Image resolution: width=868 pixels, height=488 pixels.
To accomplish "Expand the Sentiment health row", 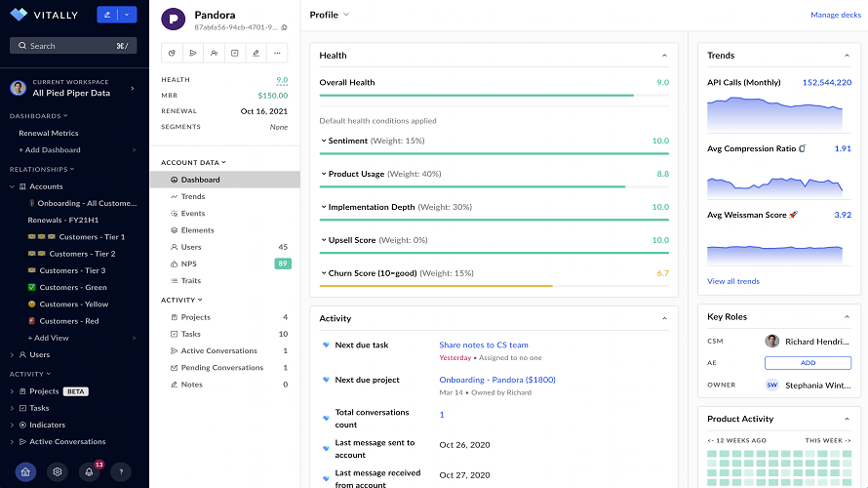I will [324, 141].
